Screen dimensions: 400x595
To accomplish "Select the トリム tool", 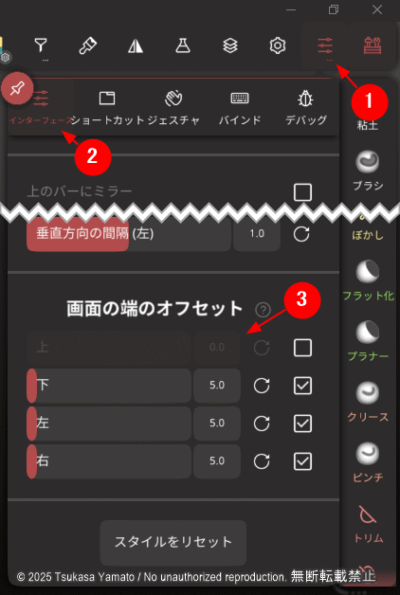I will tap(368, 524).
